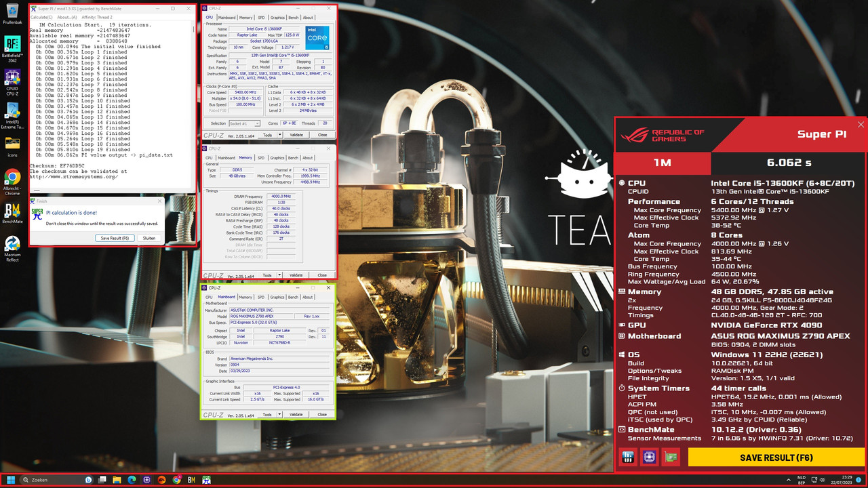Open the icons folder on desktop
The height and width of the screenshot is (488, 868).
pyautogui.click(x=12, y=146)
